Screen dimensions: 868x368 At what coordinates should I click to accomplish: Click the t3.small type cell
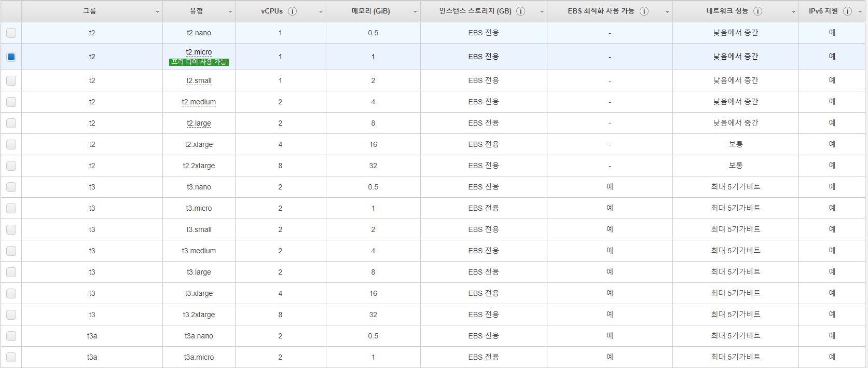point(199,229)
